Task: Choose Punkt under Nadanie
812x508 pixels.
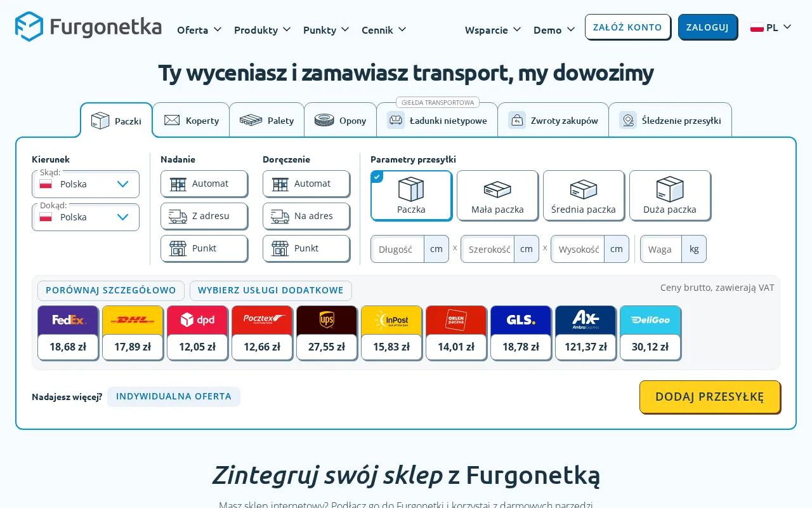Action: click(204, 248)
